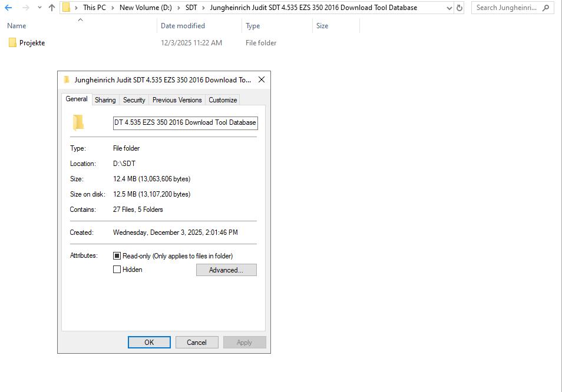Open the recent locations dropdown chevron
This screenshot has width=562, height=392.
[x=39, y=8]
